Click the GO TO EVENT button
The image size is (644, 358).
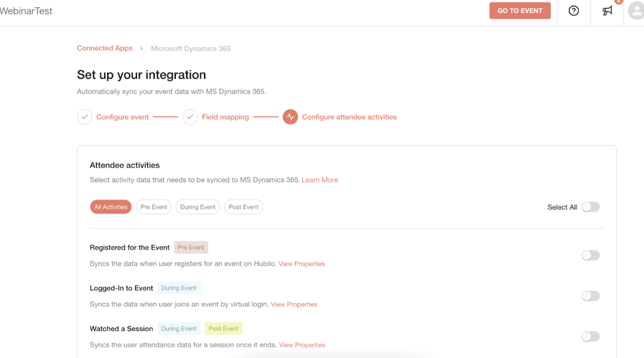(x=520, y=11)
